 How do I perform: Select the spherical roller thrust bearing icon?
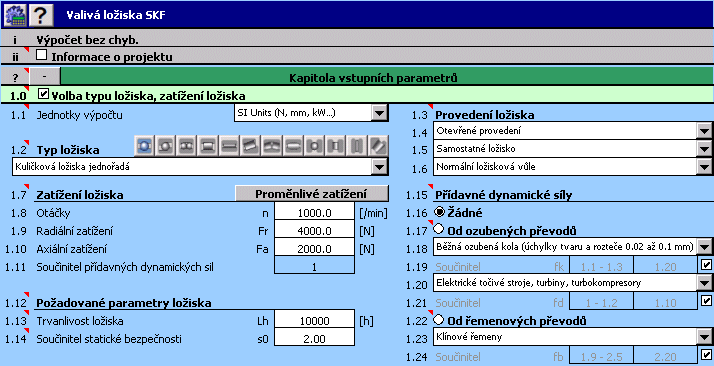pyautogui.click(x=378, y=146)
